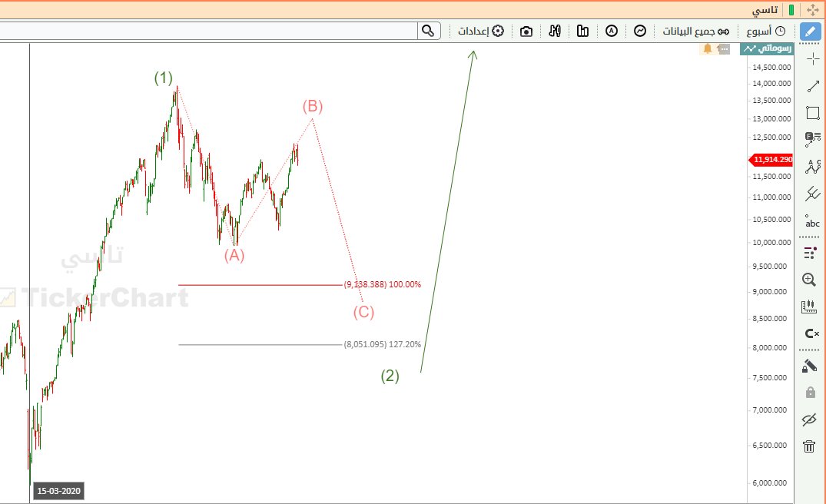Open the Fibonacci drawing tools

(813, 140)
